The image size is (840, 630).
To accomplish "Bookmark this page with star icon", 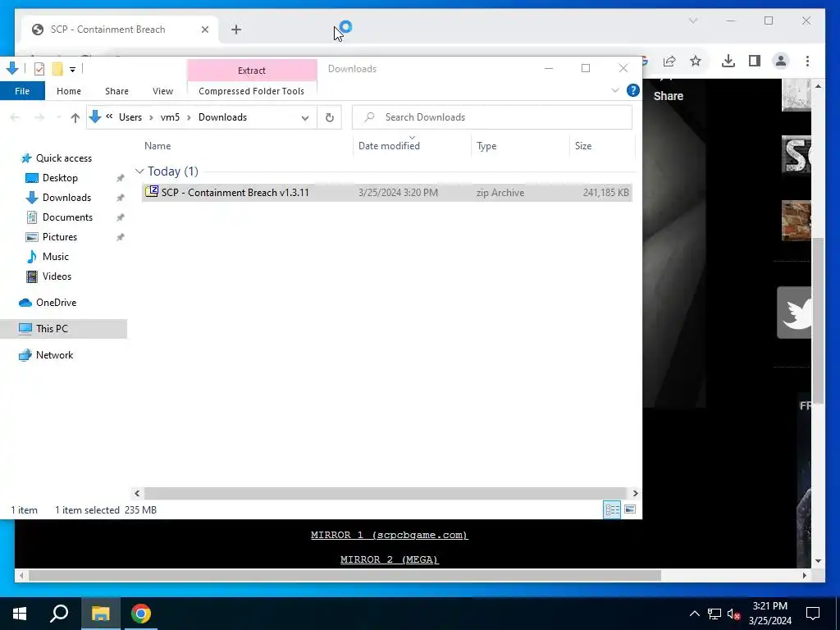I will 696,61.
